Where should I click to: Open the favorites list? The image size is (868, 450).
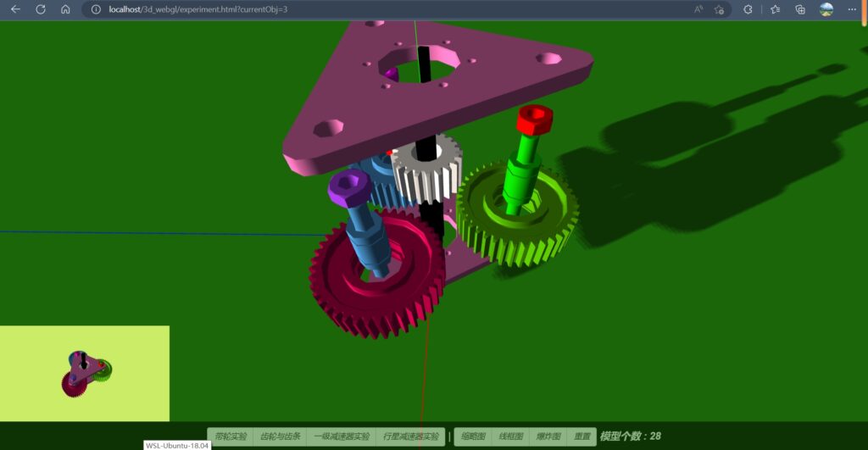(x=775, y=9)
